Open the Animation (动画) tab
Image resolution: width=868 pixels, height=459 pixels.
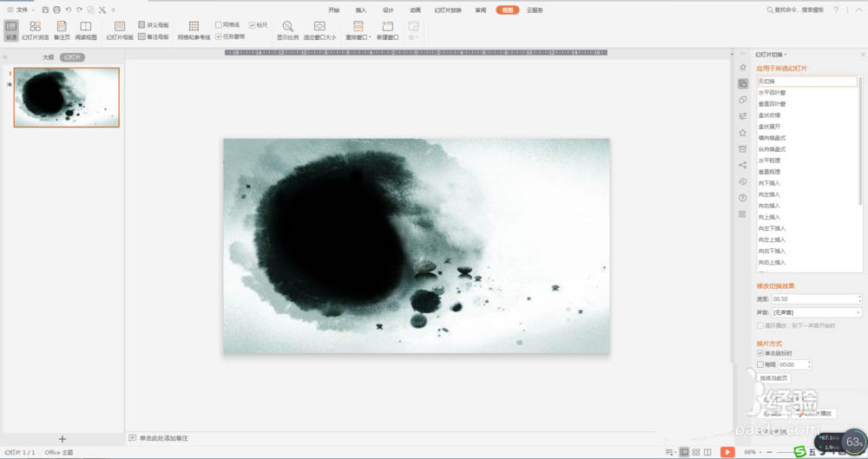click(x=415, y=10)
